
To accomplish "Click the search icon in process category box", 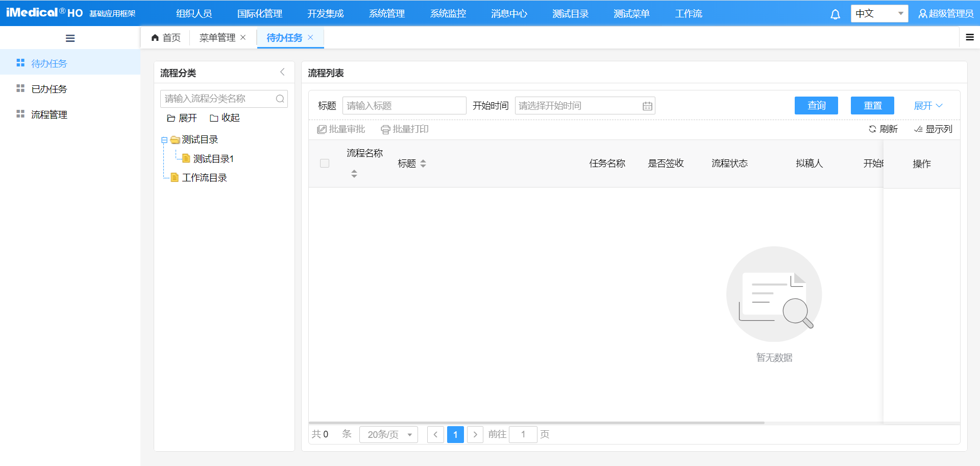I will click(280, 99).
